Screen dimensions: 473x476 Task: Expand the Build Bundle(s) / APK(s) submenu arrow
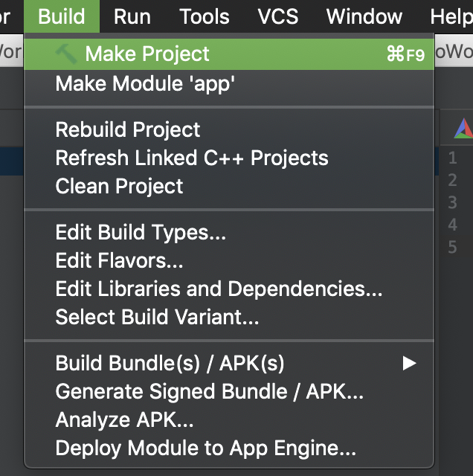pos(408,364)
